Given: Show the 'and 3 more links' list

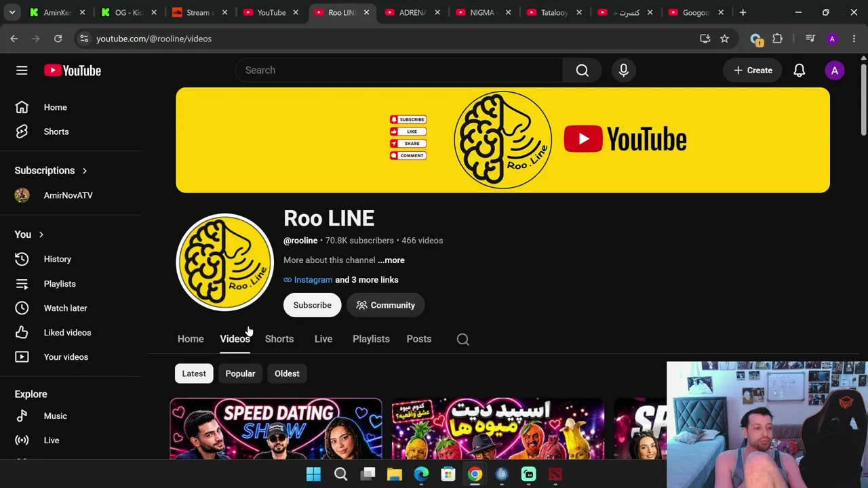Looking at the screenshot, I should [367, 280].
